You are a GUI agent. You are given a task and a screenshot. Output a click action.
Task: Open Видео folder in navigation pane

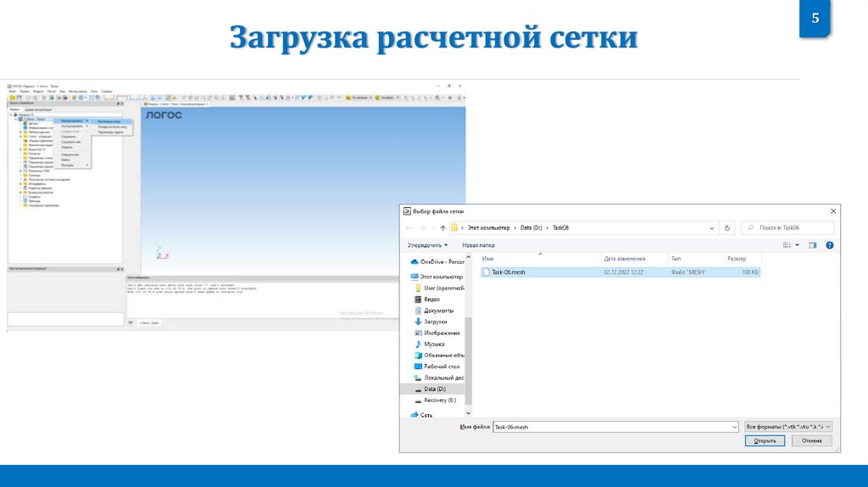point(427,299)
